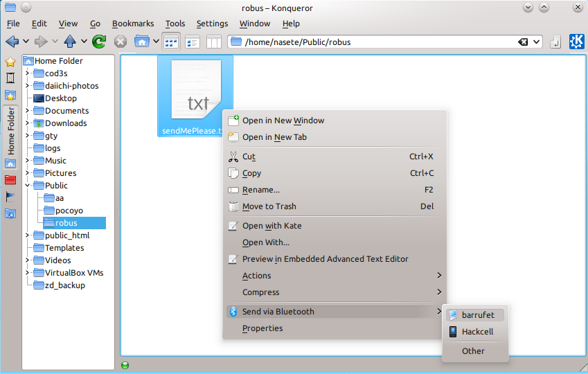588x374 pixels.
Task: Select the zd_backup folder in tree
Action: click(60, 285)
